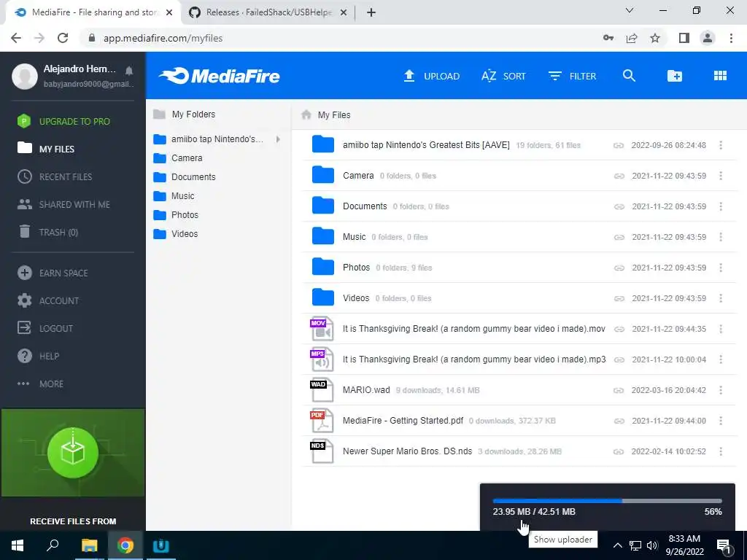Open Windows Start menu

pyautogui.click(x=18, y=545)
